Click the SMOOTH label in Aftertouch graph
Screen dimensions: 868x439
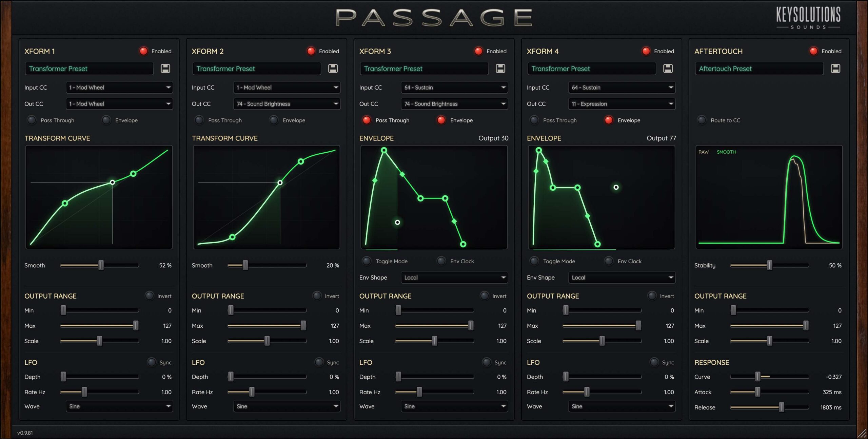tap(726, 152)
